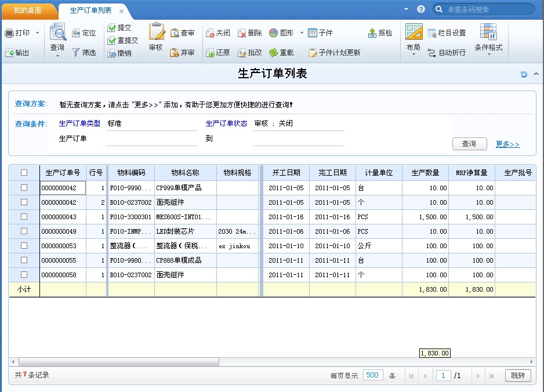544x392 pixels.
Task: Expand the arrow below 布局
Action: click(x=414, y=55)
